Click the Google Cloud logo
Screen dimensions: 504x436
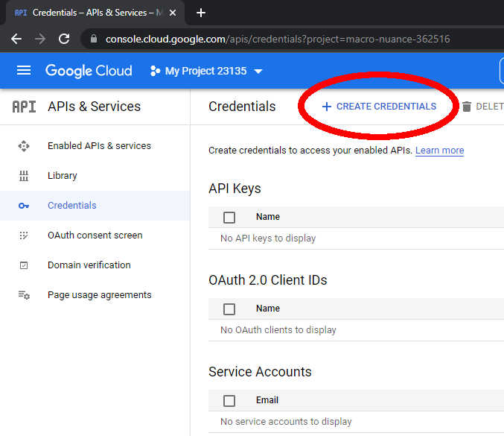89,71
